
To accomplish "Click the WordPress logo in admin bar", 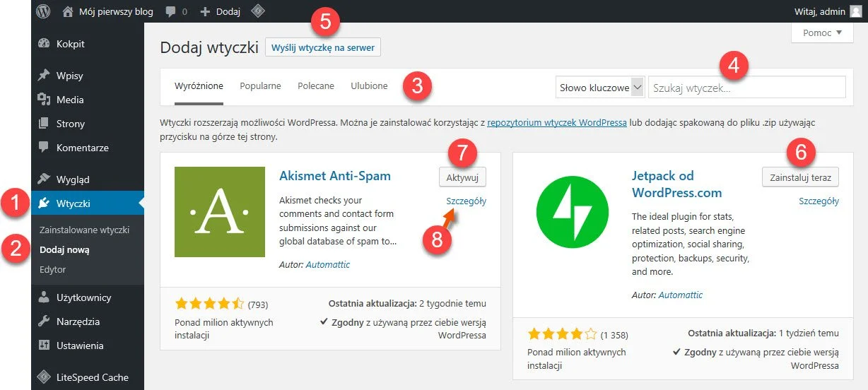I will pos(43,11).
